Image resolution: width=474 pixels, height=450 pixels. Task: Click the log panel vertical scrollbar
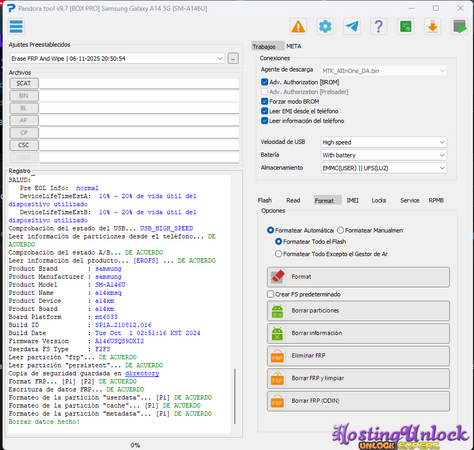coord(235,396)
